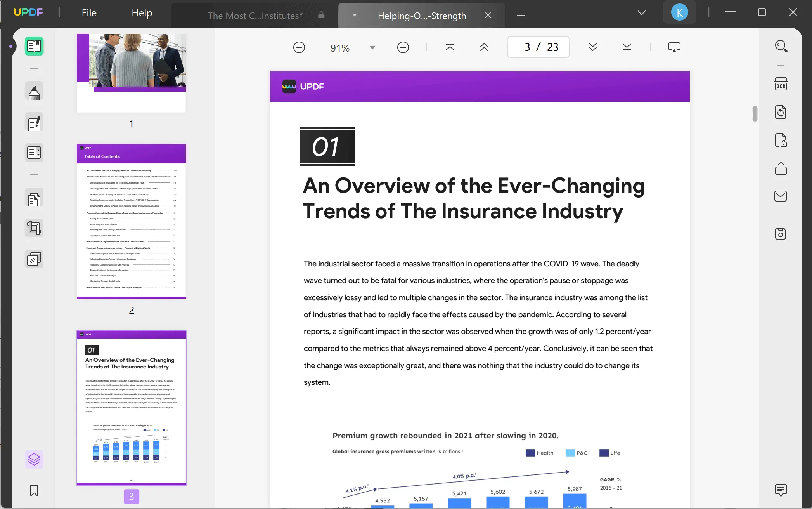The height and width of the screenshot is (509, 812).
Task: Click the UPDF layers/stack icon
Action: (33, 459)
